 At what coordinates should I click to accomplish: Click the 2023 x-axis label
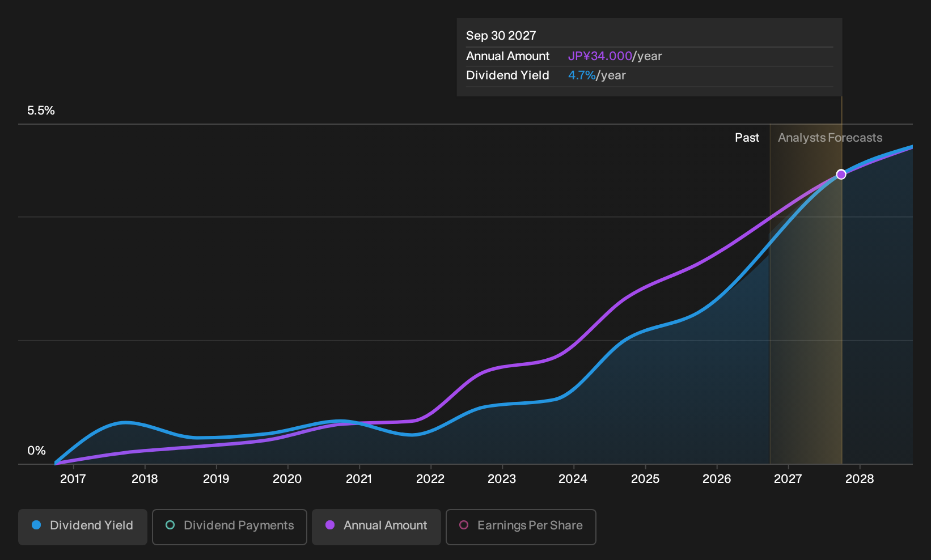click(502, 479)
